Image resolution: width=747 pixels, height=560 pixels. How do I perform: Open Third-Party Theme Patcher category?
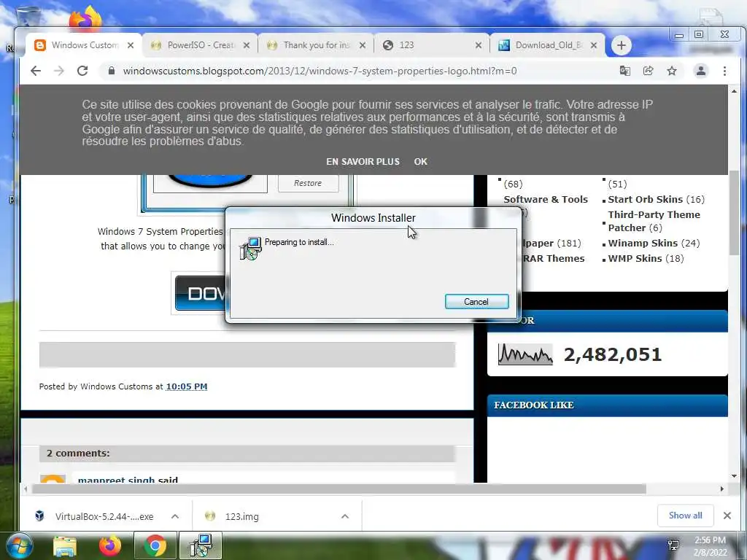click(x=654, y=221)
